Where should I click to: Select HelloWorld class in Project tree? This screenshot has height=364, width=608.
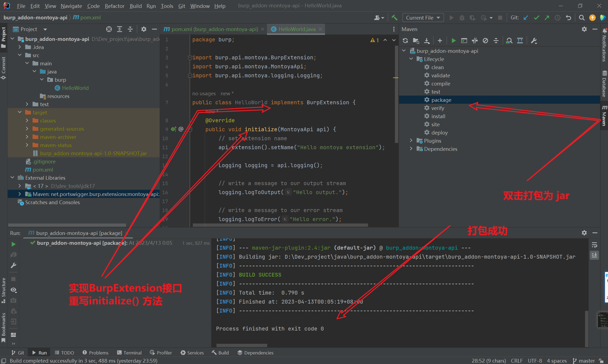75,88
